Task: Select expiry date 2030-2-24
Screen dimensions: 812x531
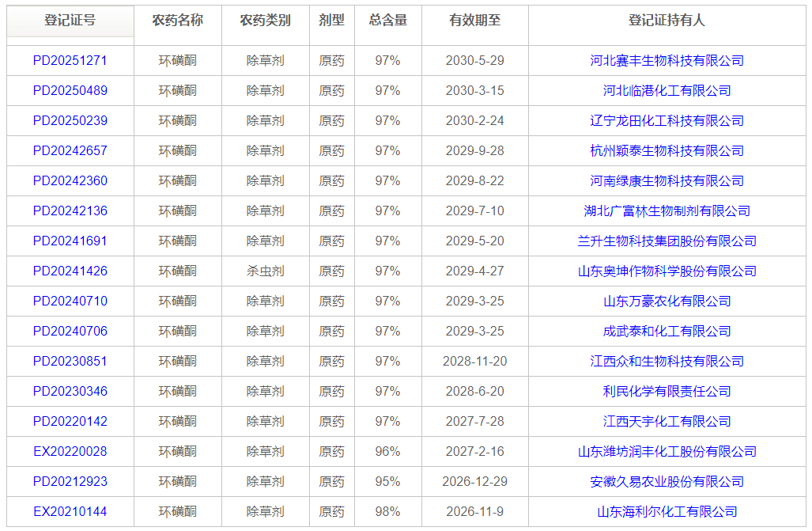Action: (475, 121)
